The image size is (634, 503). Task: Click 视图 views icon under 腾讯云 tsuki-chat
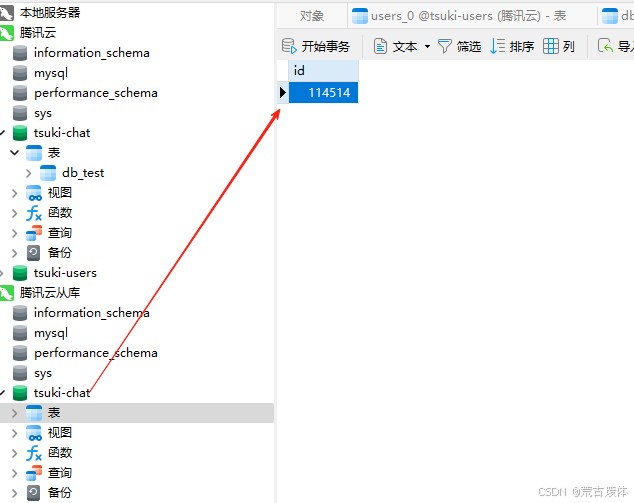coord(34,193)
